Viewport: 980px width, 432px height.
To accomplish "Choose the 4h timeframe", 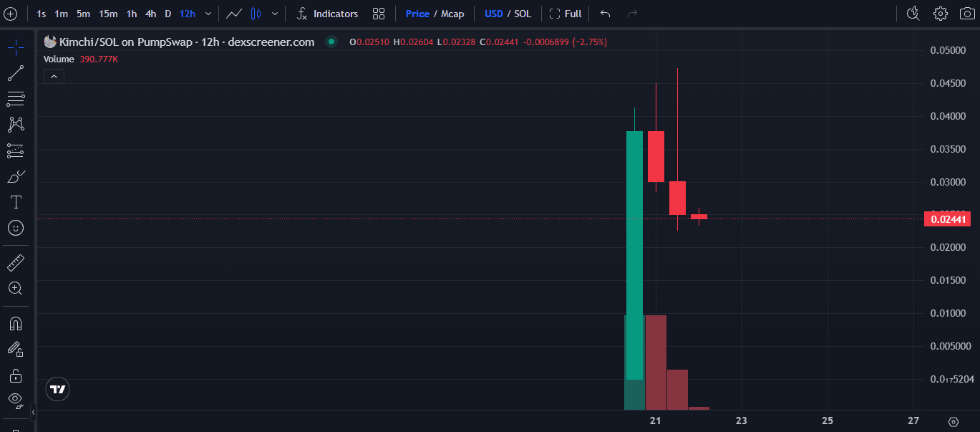I will click(150, 14).
